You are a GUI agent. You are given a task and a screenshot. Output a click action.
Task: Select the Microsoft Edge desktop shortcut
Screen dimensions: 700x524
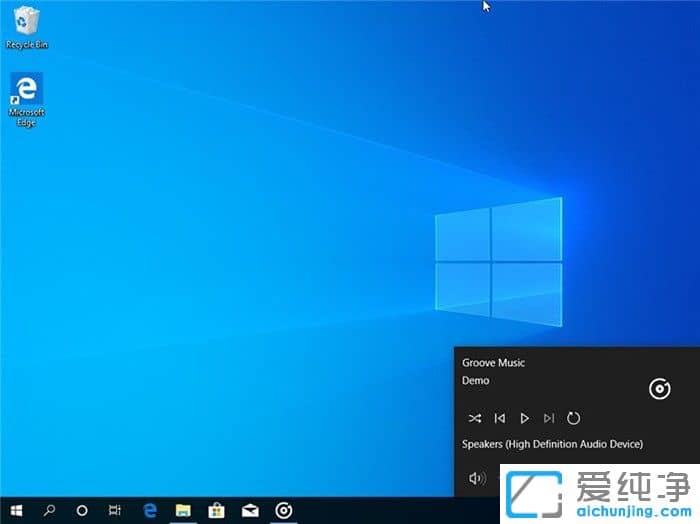pos(26,100)
